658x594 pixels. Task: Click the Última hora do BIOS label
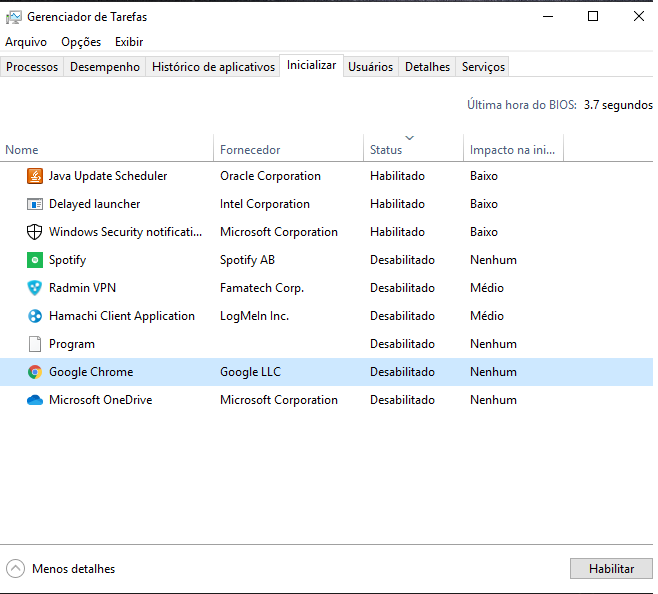click(522, 105)
